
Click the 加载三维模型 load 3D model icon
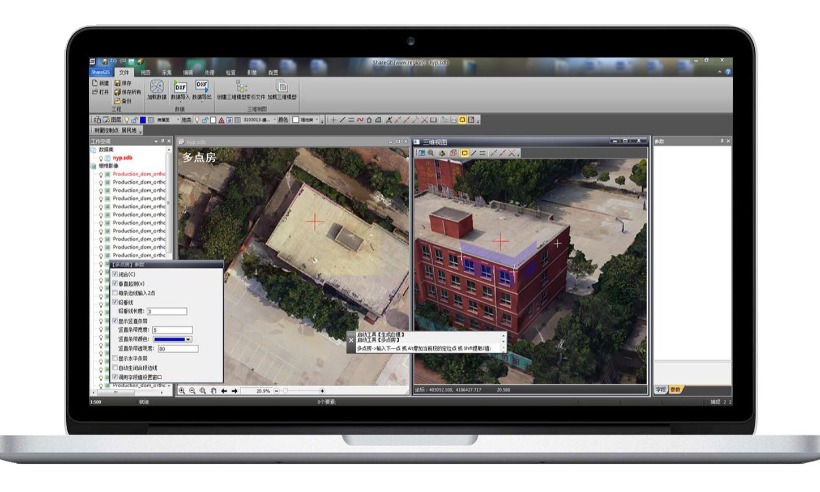click(x=282, y=86)
